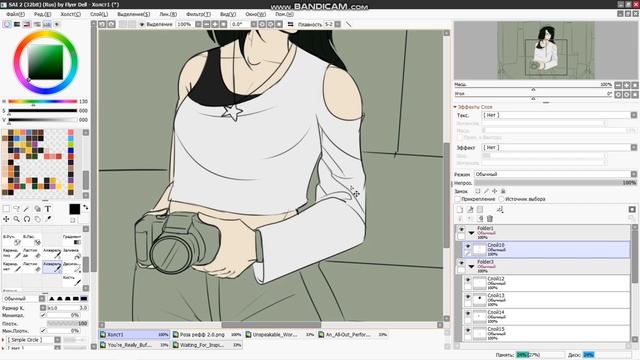Click the Undo arrow in the toolbar

[x=102, y=24]
